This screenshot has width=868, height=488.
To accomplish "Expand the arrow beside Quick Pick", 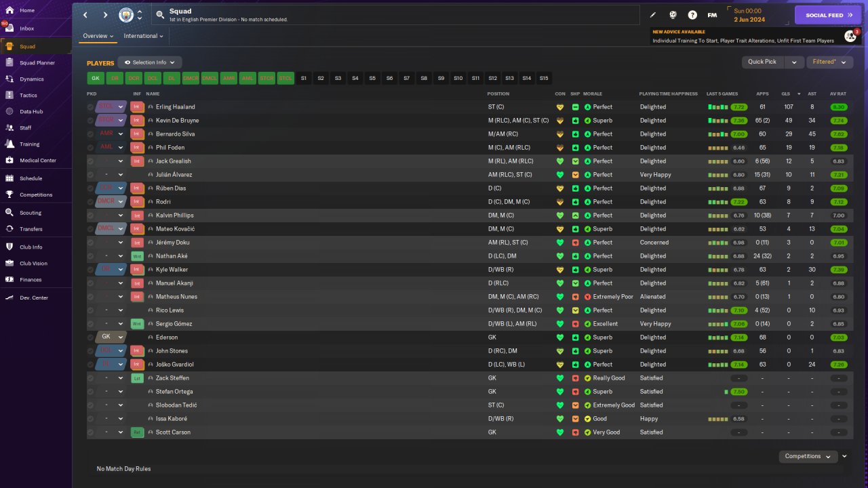I will coord(794,62).
